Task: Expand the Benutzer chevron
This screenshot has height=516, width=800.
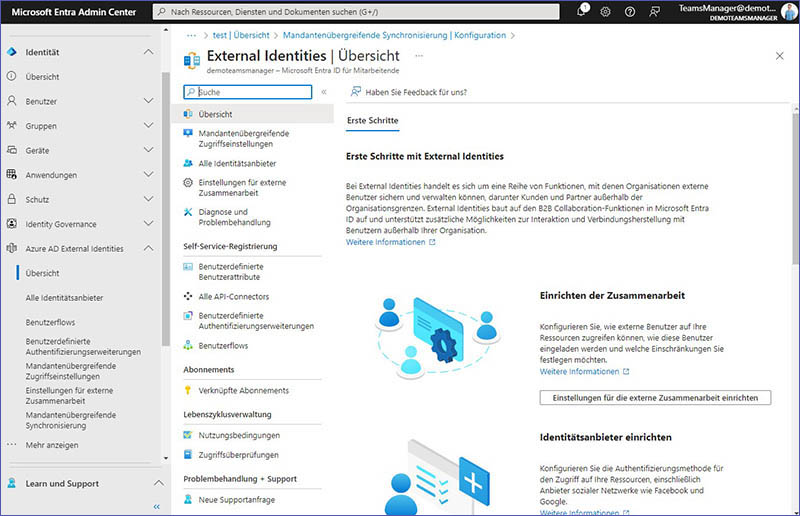Action: [148, 101]
